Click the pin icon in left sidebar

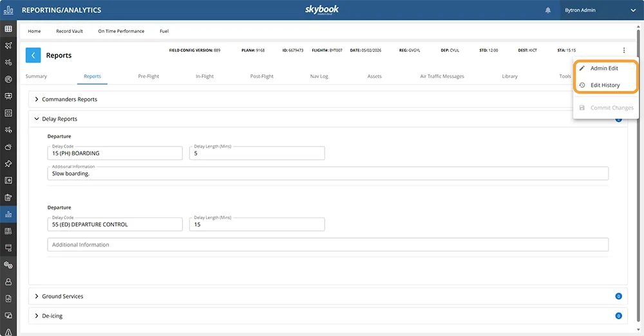click(8, 164)
